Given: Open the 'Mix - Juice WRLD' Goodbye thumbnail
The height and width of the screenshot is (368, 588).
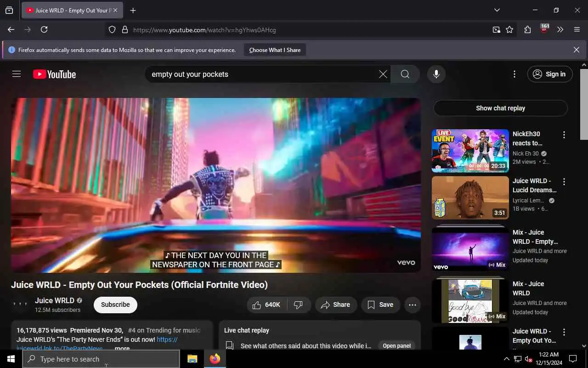Looking at the screenshot, I should (470, 300).
